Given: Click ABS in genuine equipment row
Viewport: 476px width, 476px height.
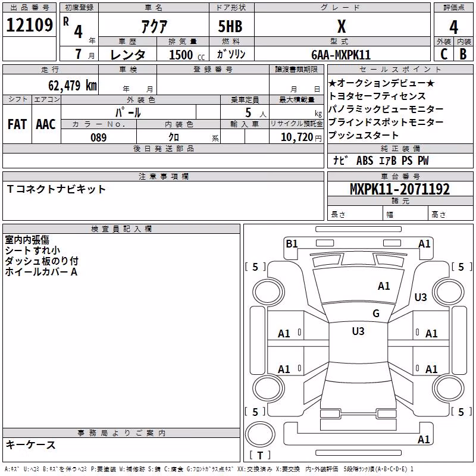Looking at the screenshot, I should [x=365, y=161].
